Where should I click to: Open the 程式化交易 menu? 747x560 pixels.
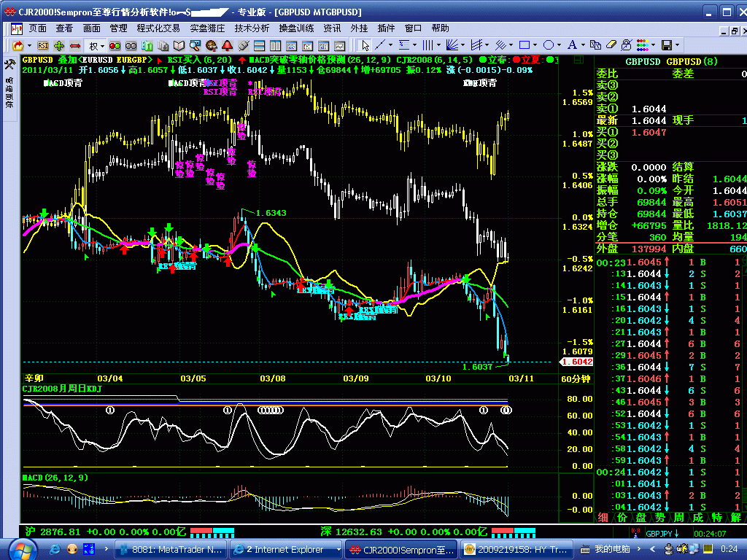[x=158, y=28]
